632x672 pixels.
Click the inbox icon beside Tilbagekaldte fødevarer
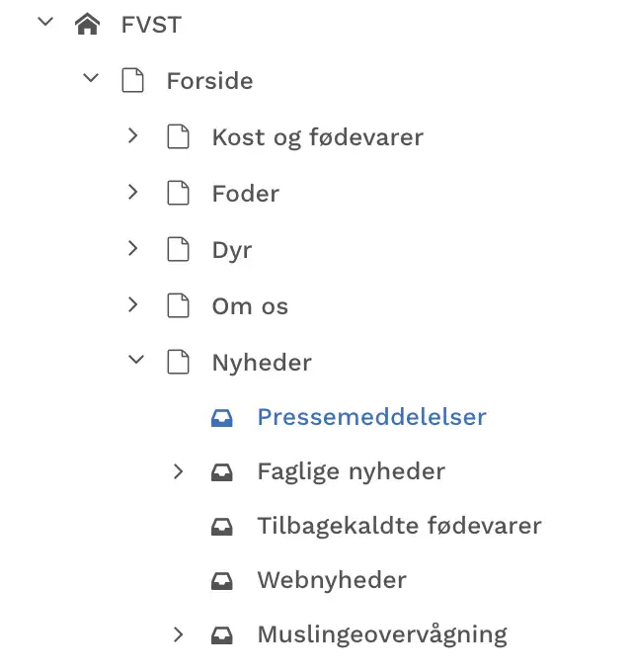point(223,526)
